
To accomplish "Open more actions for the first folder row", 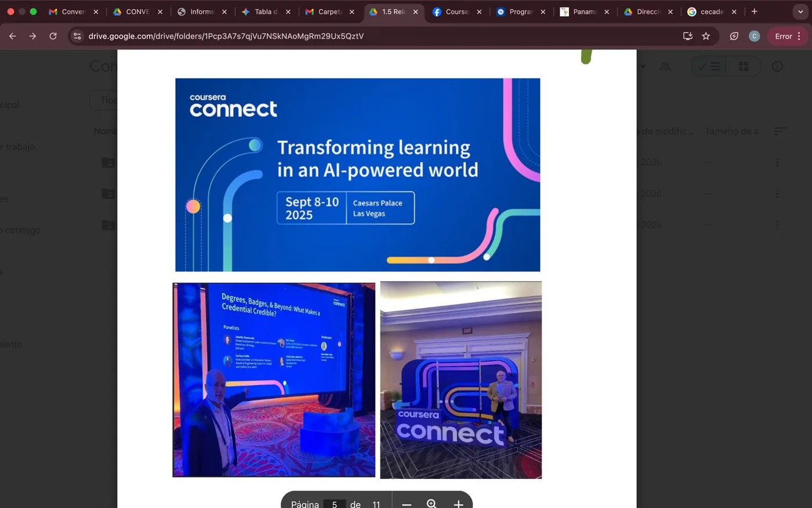I will [777, 163].
